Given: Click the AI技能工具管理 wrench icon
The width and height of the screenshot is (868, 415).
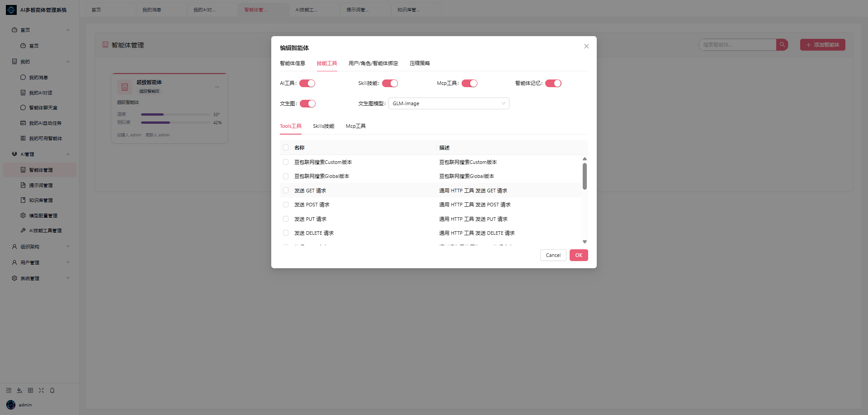Looking at the screenshot, I should click(x=23, y=230).
